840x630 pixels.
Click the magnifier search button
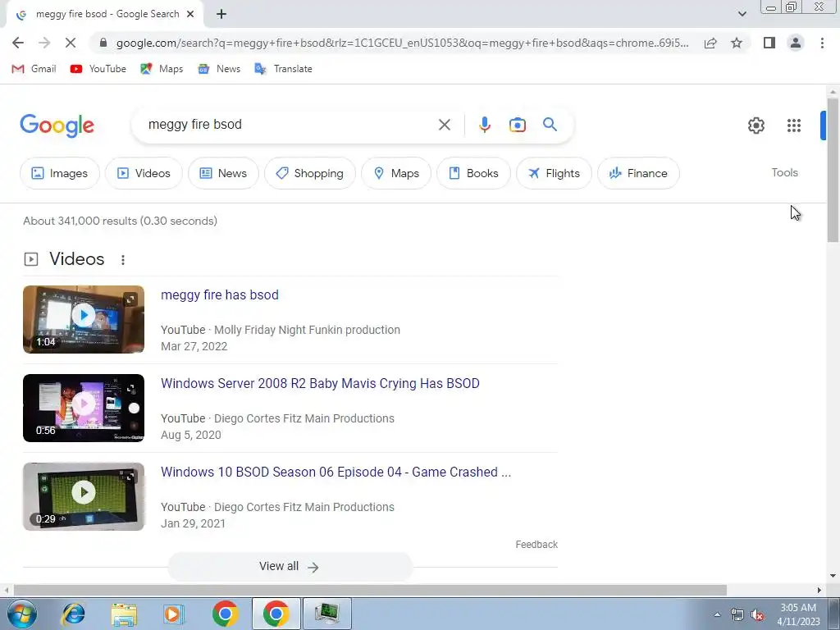550,125
